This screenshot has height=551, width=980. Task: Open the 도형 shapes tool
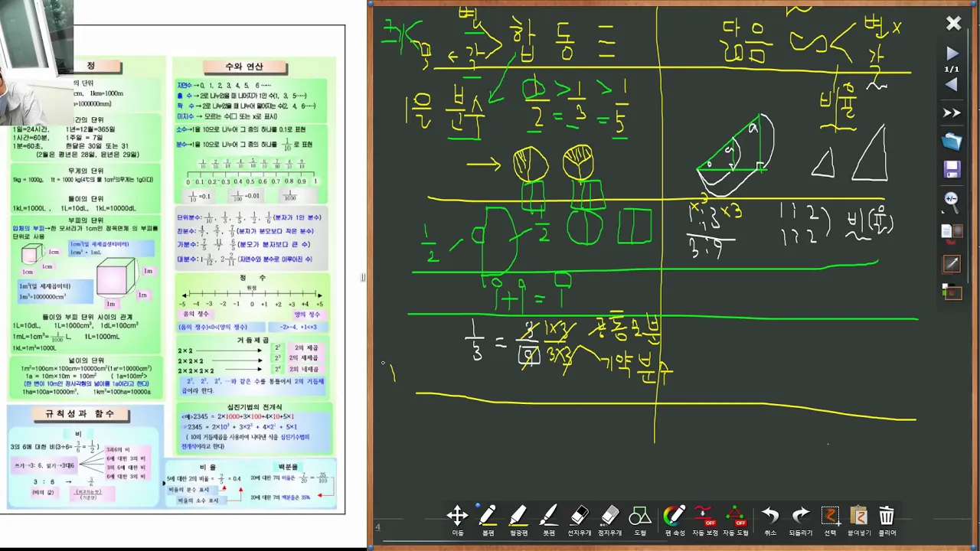tap(640, 520)
